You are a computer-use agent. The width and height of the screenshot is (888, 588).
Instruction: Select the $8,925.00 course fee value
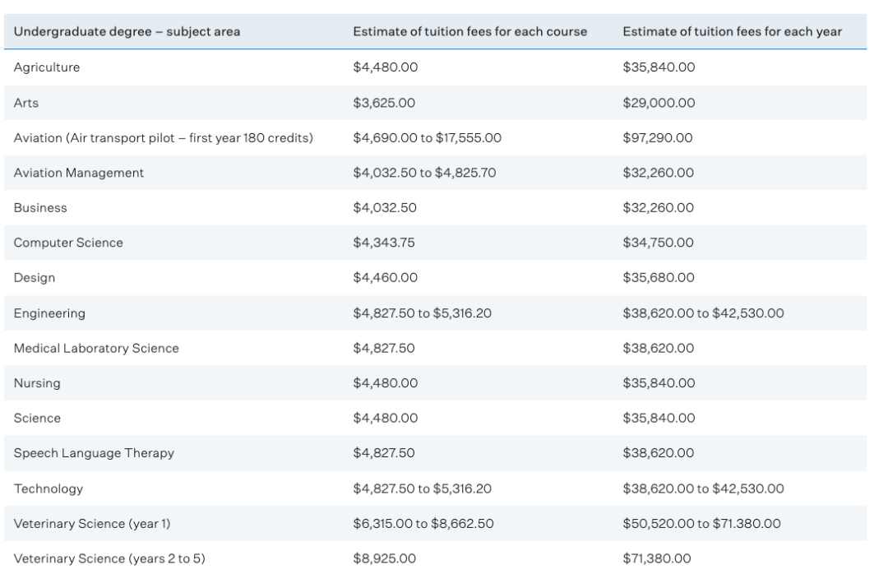pyautogui.click(x=385, y=558)
